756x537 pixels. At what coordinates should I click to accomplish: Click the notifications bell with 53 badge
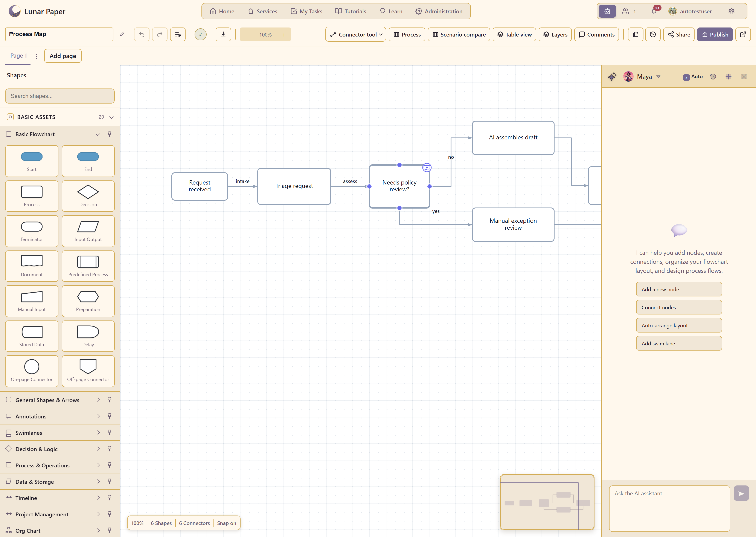(x=654, y=11)
